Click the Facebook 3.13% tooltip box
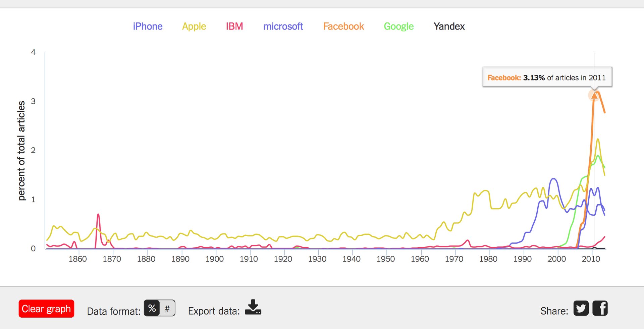 coord(547,77)
